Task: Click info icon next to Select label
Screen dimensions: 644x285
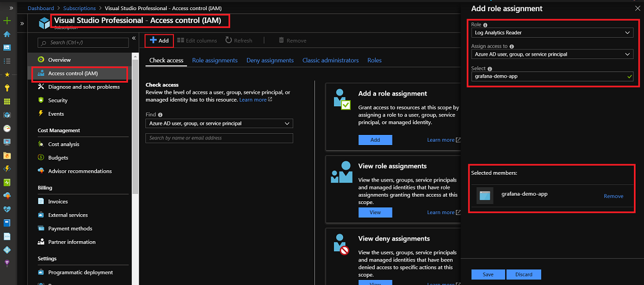Action: point(490,69)
